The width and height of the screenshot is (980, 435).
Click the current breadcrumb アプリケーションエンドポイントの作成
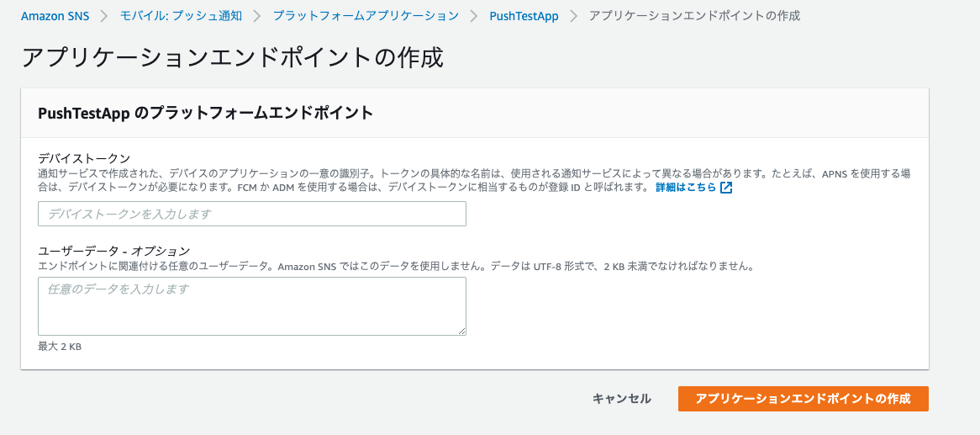(x=694, y=16)
